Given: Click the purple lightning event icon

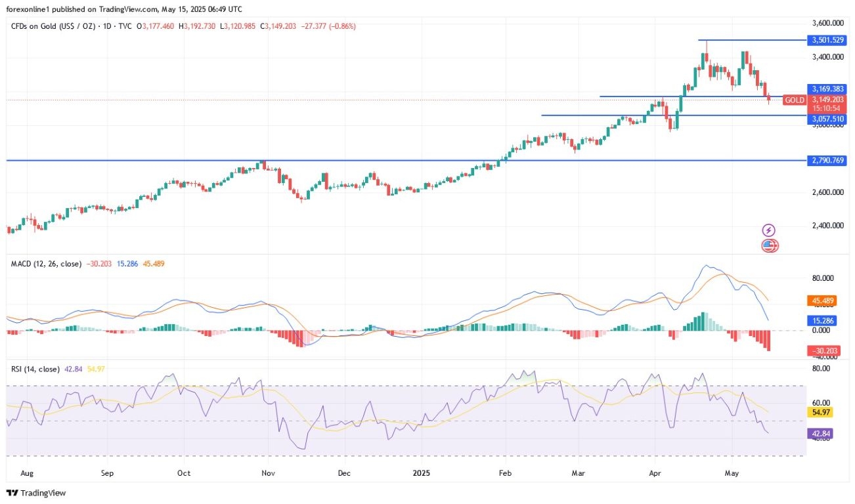Looking at the screenshot, I should point(768,230).
